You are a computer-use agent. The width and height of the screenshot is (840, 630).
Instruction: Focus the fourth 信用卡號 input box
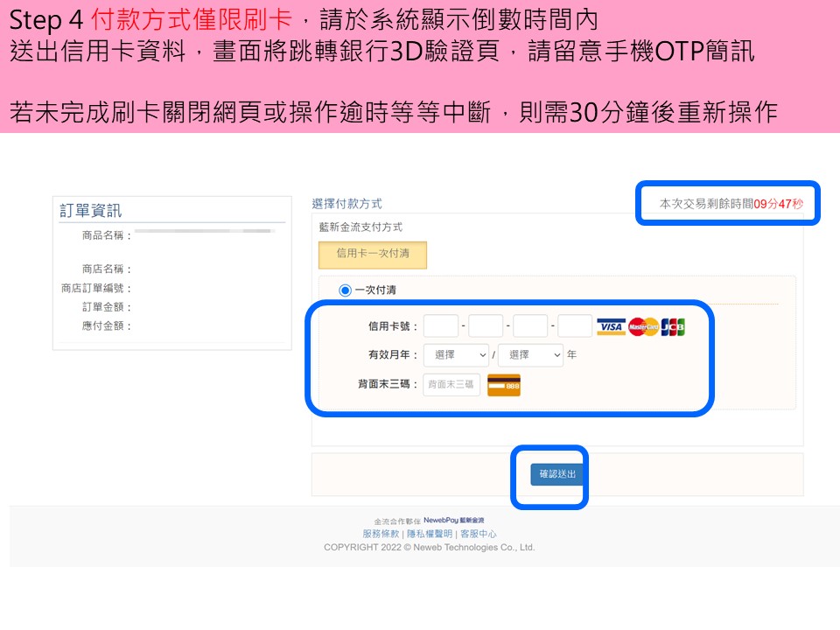click(575, 326)
